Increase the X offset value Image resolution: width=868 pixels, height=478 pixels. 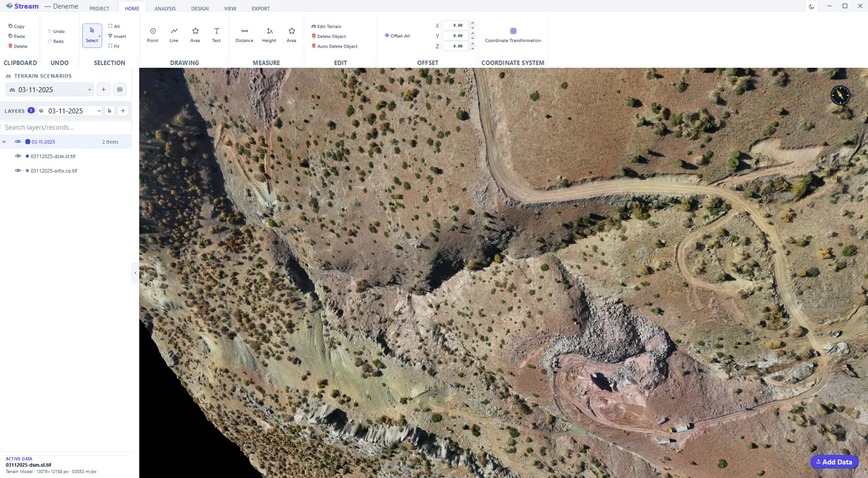[473, 23]
